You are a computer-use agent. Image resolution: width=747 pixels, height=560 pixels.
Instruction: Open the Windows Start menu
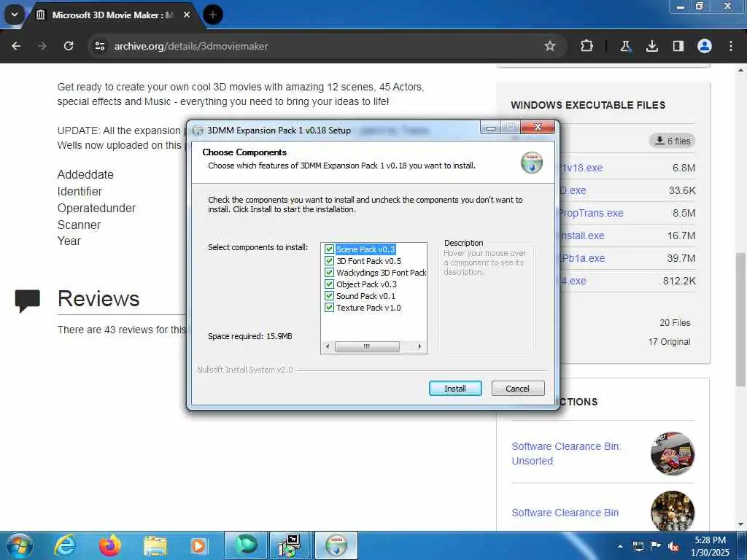point(19,545)
